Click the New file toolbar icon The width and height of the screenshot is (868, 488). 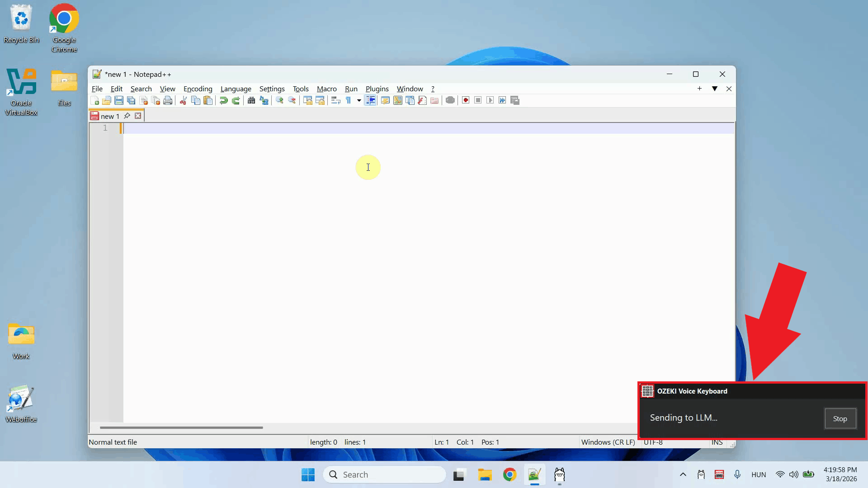pos(94,100)
